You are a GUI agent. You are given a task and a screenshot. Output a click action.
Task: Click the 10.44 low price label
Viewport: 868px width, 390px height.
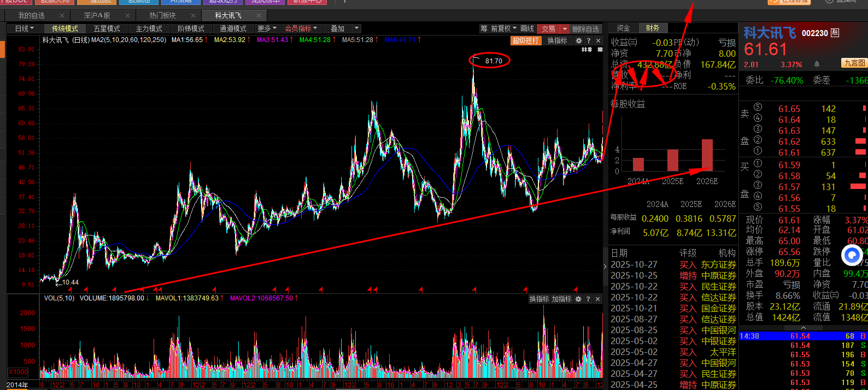click(x=71, y=282)
